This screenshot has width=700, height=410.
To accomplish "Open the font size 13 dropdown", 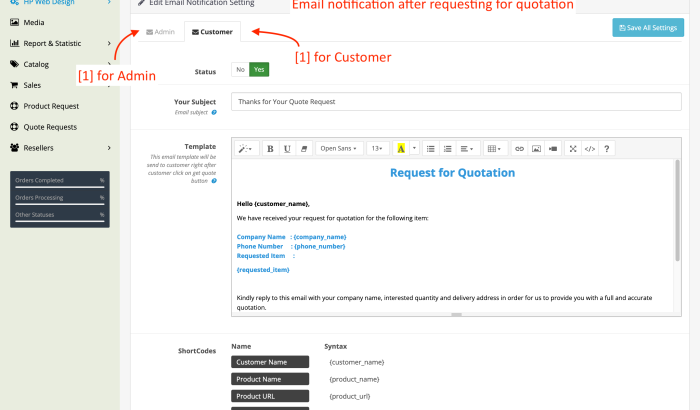I will click(x=377, y=149).
